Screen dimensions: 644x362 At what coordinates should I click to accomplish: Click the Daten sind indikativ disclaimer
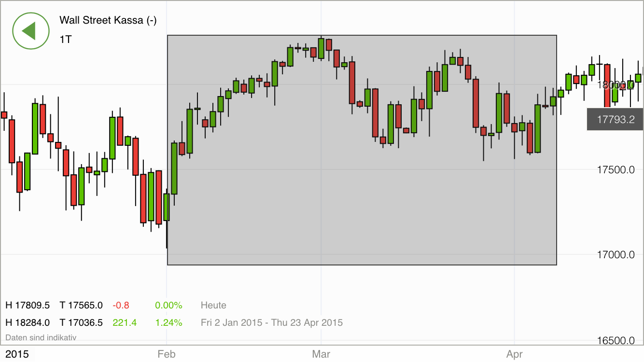(41, 337)
